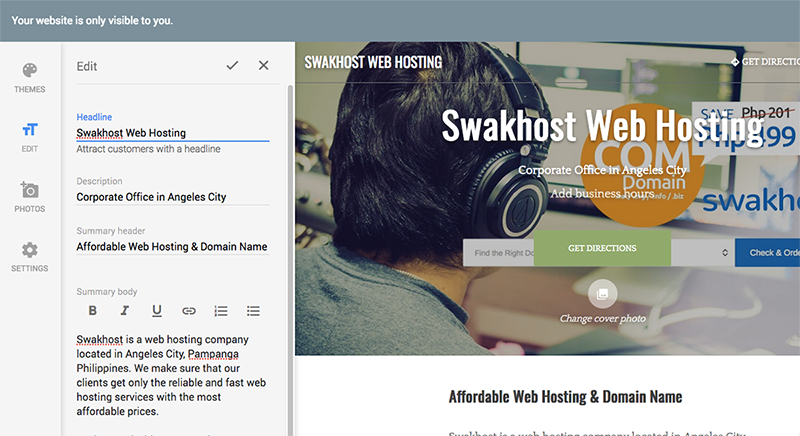
Task: Open site Settings gear
Action: point(30,256)
